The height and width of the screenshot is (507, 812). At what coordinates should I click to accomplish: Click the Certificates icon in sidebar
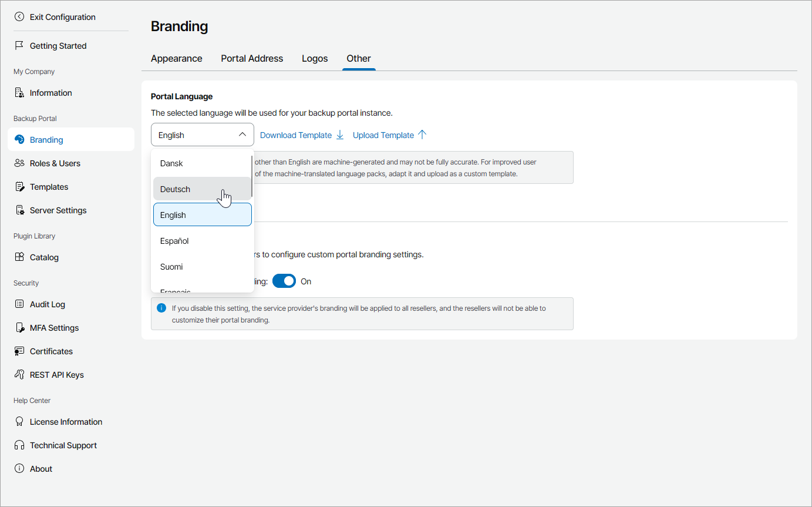click(19, 351)
